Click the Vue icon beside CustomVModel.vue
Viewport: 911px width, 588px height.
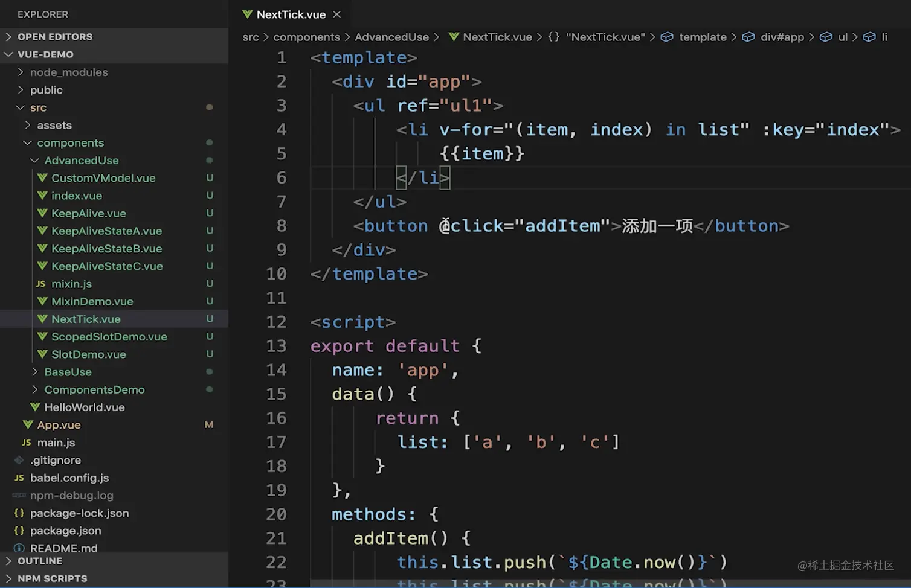click(42, 178)
